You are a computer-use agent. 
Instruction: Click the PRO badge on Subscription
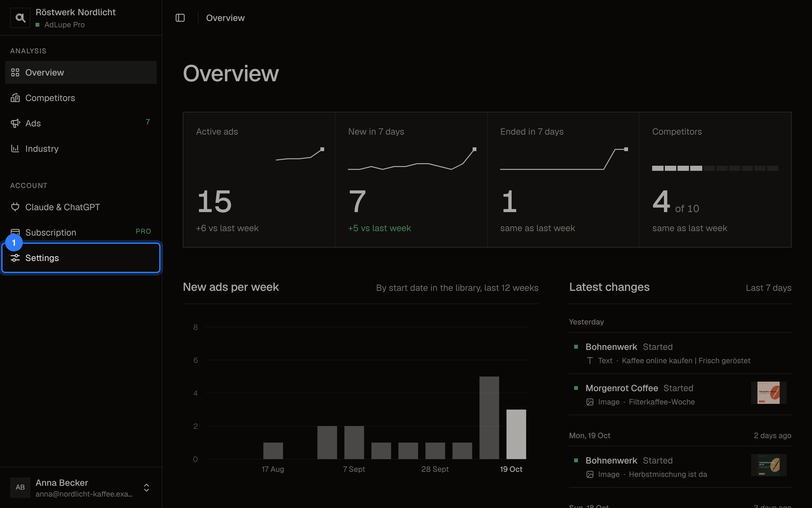click(143, 231)
